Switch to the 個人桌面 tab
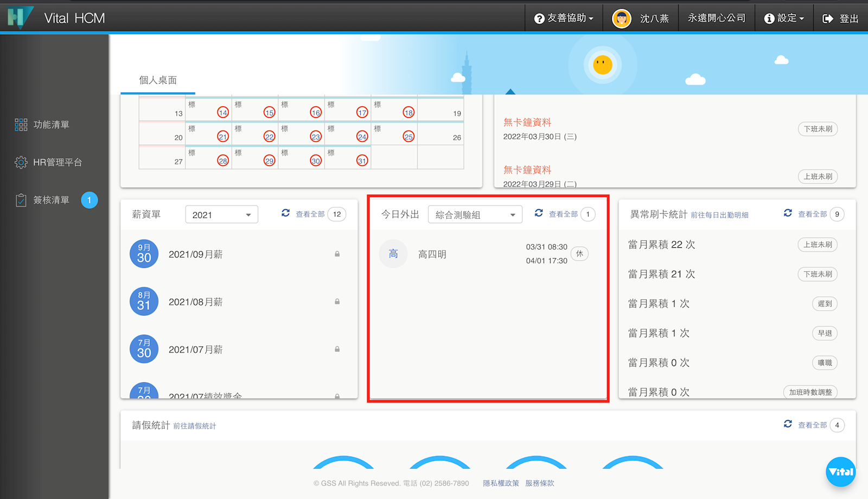Screen dimensions: 868x499 [x=158, y=80]
